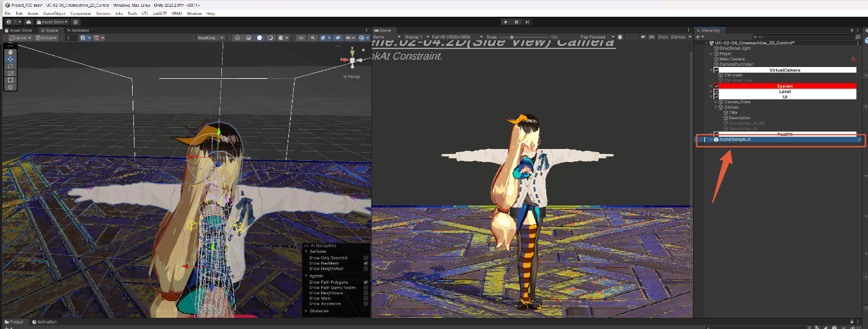Open the Global orientation dropdown
868x329 pixels.
point(46,38)
